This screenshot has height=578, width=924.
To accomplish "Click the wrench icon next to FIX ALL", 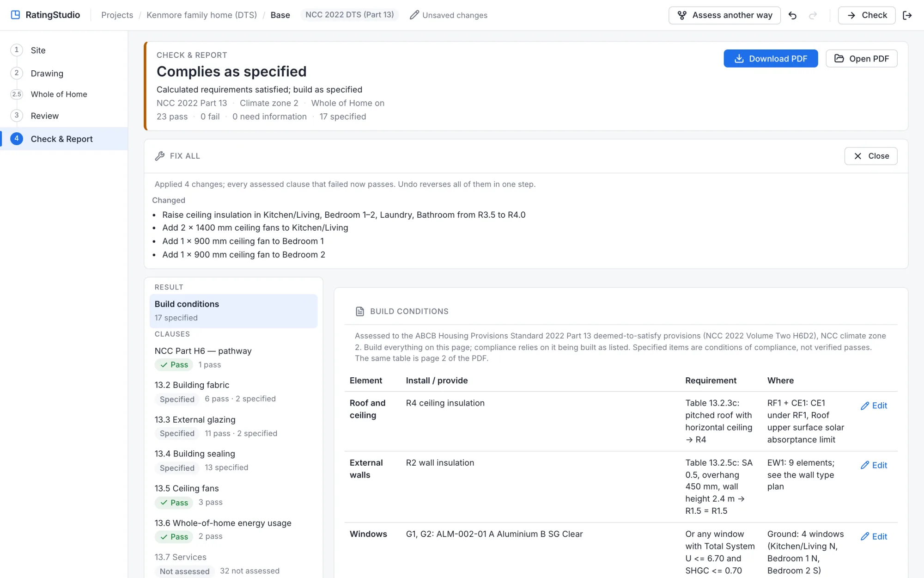I will pyautogui.click(x=160, y=156).
